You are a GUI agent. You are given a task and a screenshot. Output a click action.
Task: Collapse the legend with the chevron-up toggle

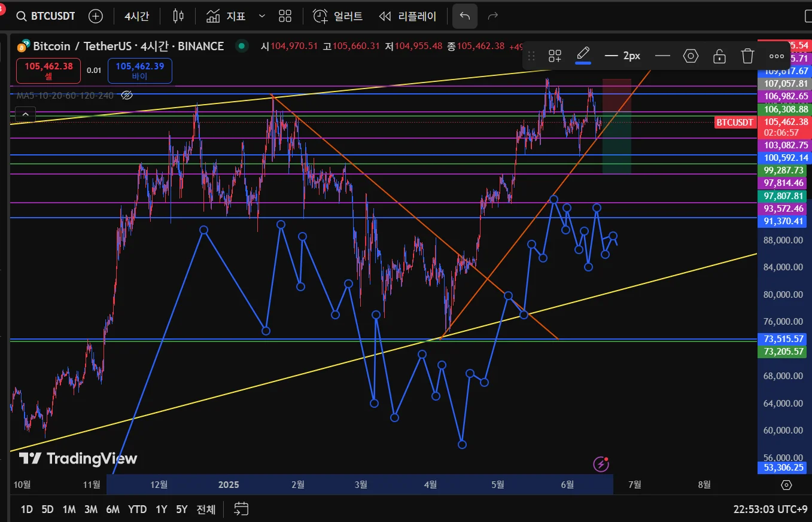[x=25, y=114]
